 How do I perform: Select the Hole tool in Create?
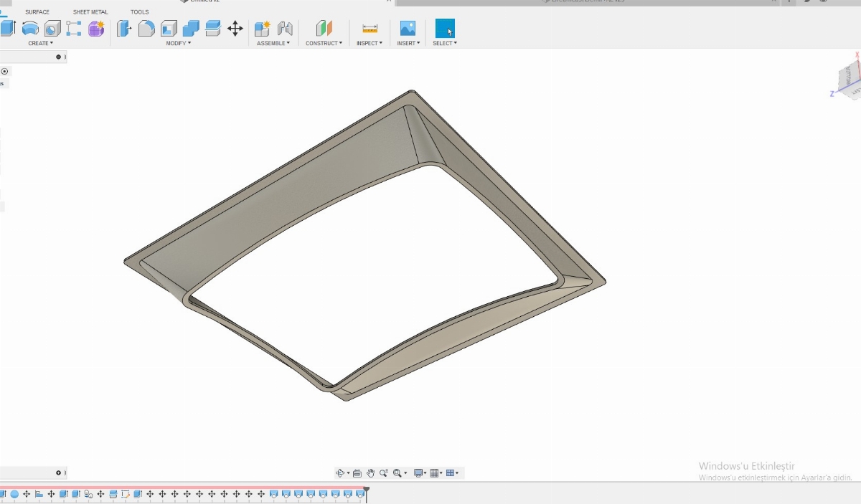[52, 29]
